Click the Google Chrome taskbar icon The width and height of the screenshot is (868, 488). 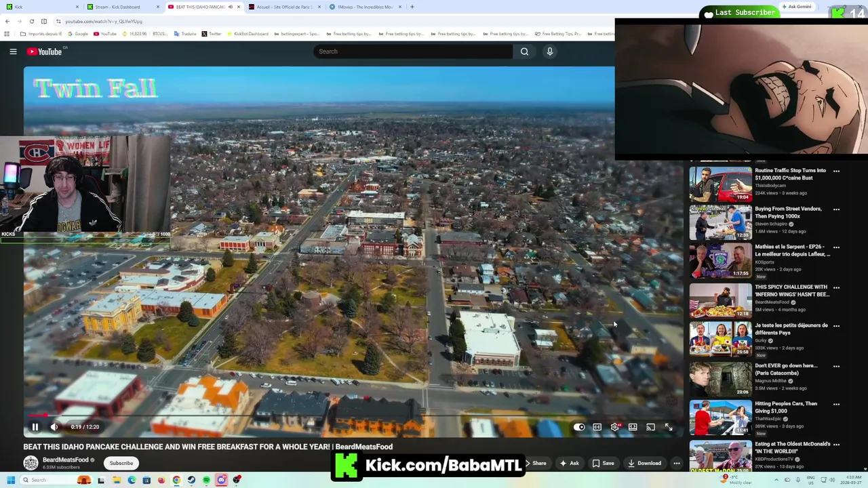[x=176, y=480]
